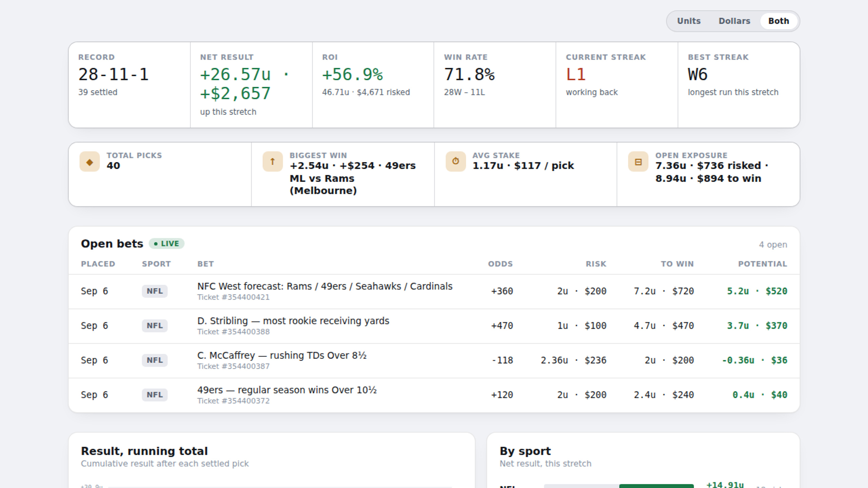Click the NFL tag on the 49ers wins row
The image size is (868, 488).
pyautogui.click(x=155, y=395)
